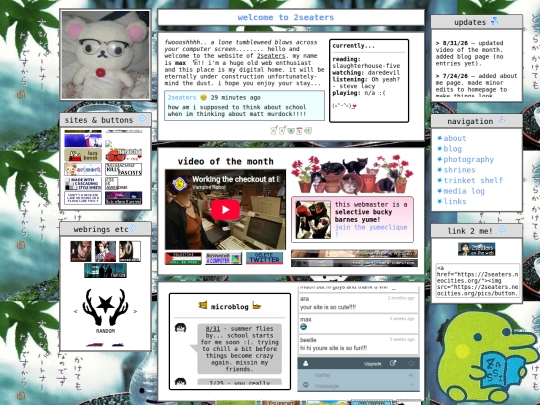
Task: Open the about page link
Action: (x=455, y=138)
